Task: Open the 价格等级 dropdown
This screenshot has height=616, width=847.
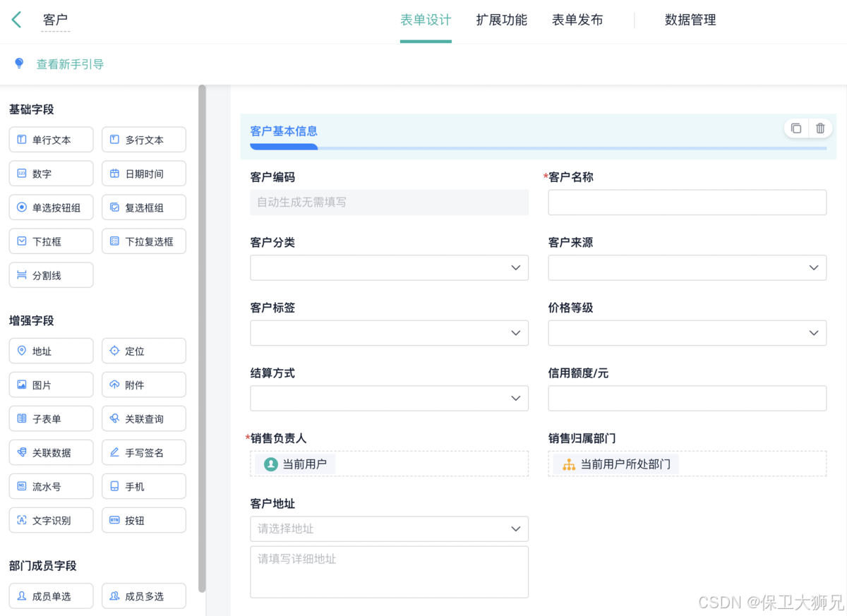Action: point(687,332)
